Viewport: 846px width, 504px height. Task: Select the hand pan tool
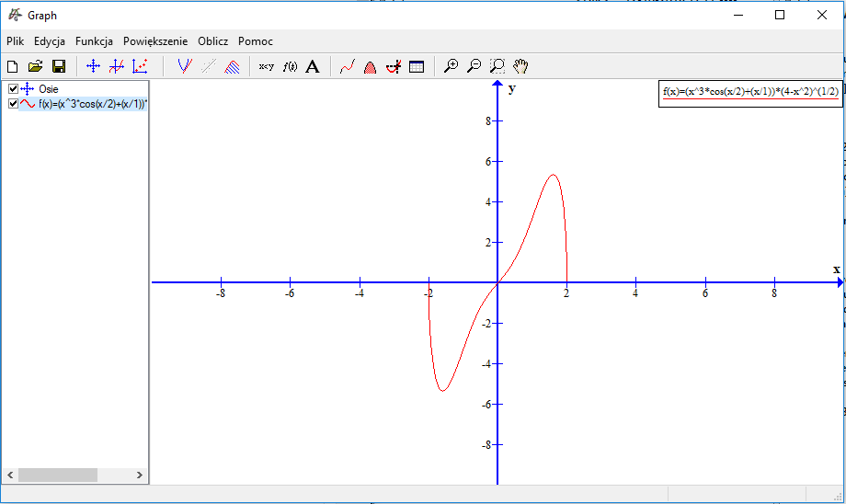521,66
